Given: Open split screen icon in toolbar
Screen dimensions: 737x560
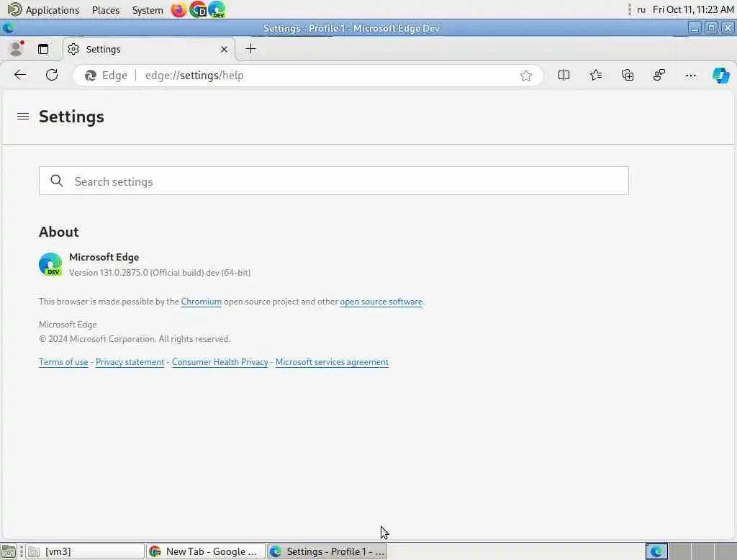Looking at the screenshot, I should pos(564,76).
